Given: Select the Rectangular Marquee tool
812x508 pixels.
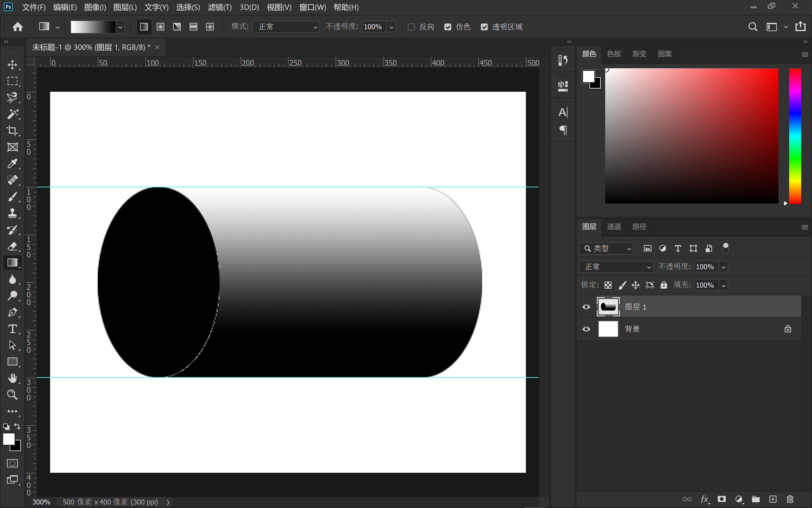Looking at the screenshot, I should point(12,81).
